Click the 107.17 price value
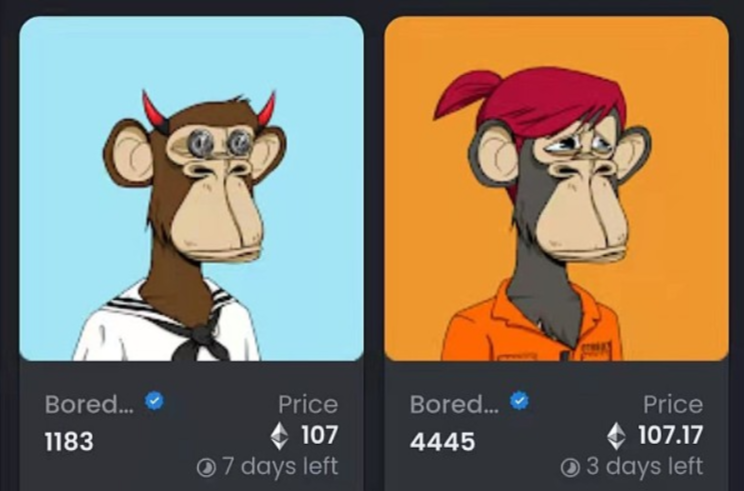The width and height of the screenshot is (744, 491). click(x=670, y=435)
